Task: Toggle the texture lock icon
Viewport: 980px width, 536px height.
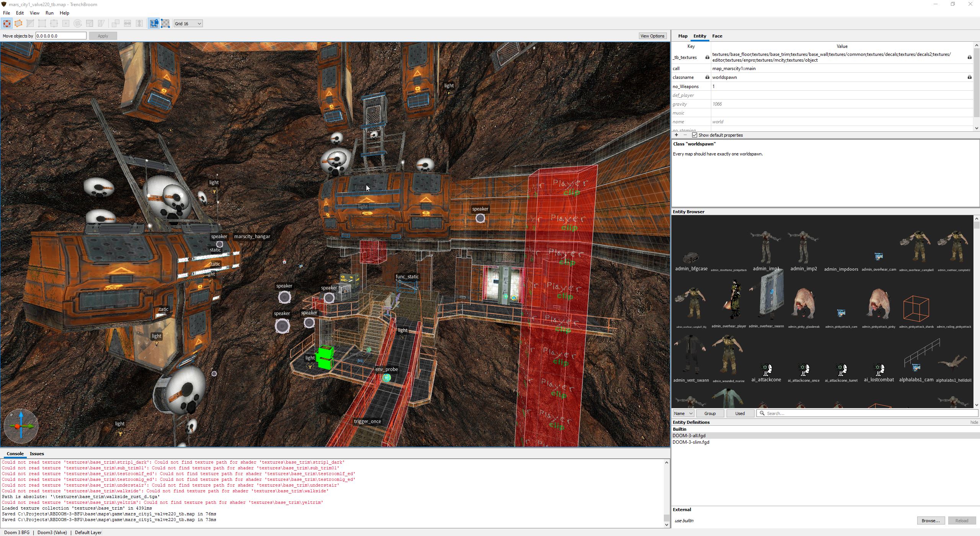Action: [x=154, y=24]
